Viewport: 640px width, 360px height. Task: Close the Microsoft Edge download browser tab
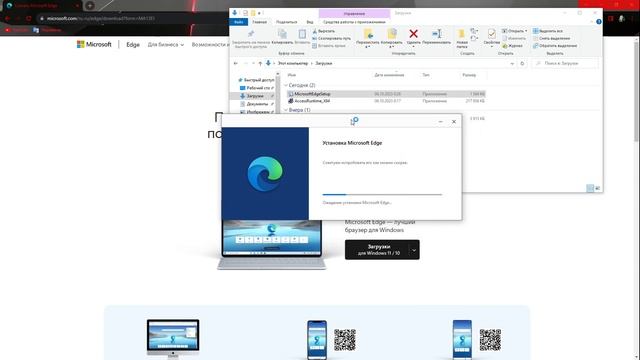click(77, 6)
